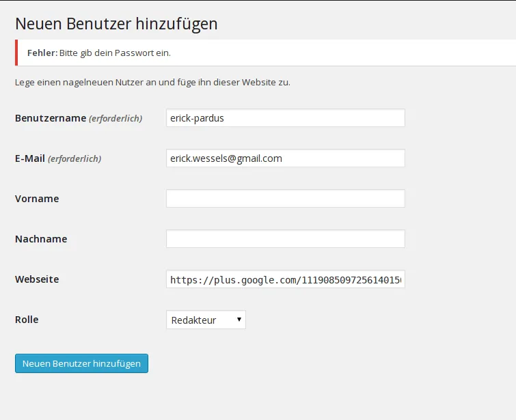516x420 pixels.
Task: Click the bold Fehler word in the notice
Action: coord(42,53)
